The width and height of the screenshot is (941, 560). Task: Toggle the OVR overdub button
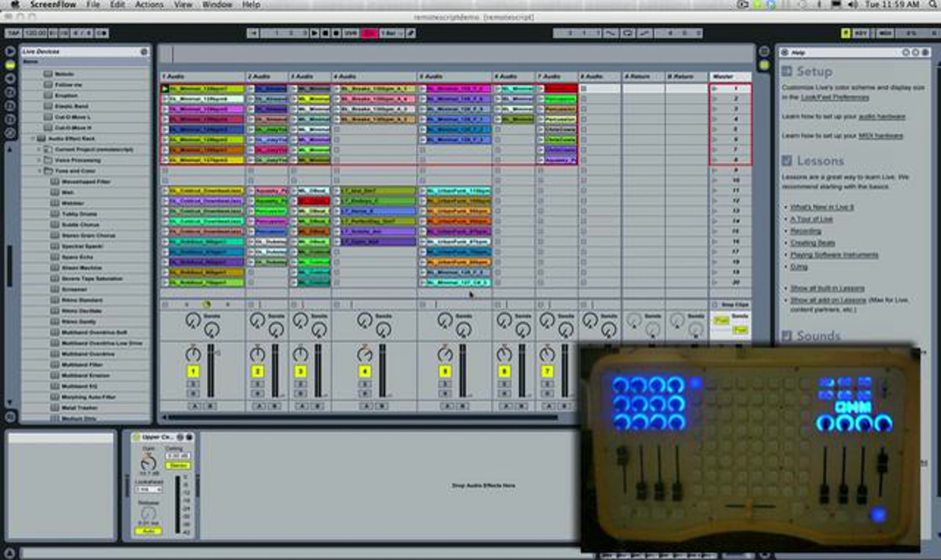coord(351,33)
